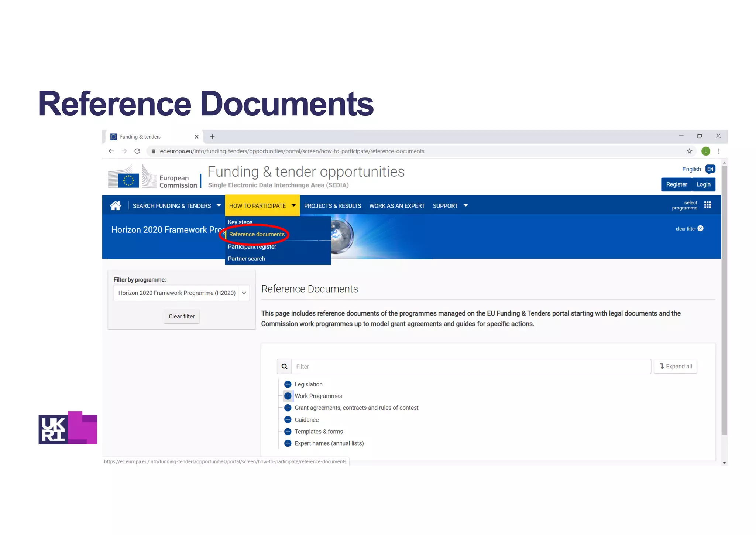Select Work as an Expert menu item
The image size is (756, 535).
(397, 206)
